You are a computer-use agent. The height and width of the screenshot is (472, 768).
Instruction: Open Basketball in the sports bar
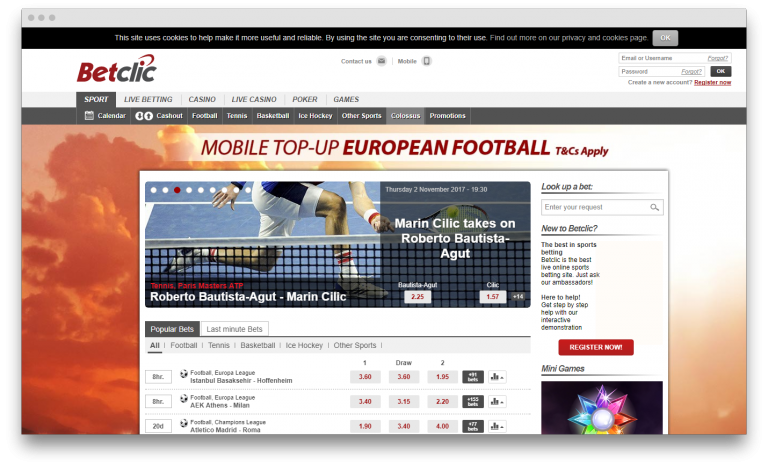[273, 116]
